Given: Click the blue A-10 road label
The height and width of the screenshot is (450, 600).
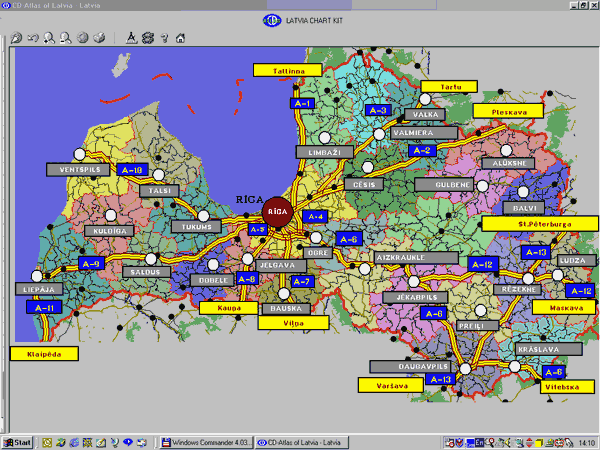Looking at the screenshot, I should [132, 170].
